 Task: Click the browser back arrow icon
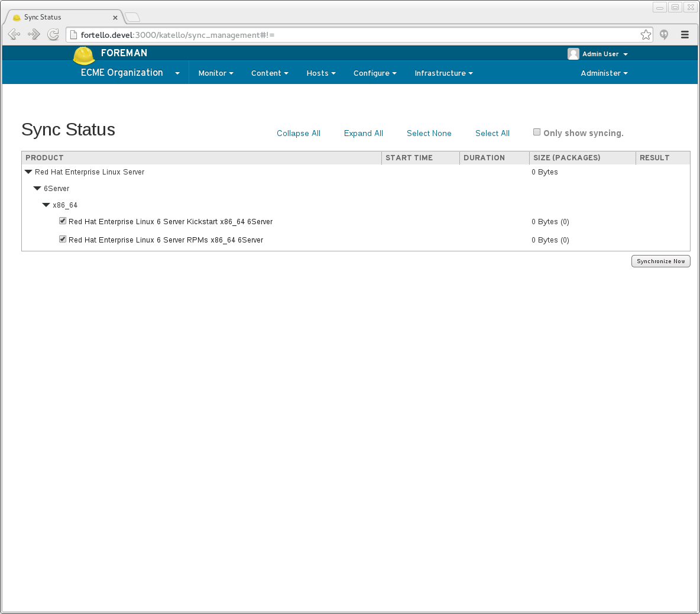point(14,34)
